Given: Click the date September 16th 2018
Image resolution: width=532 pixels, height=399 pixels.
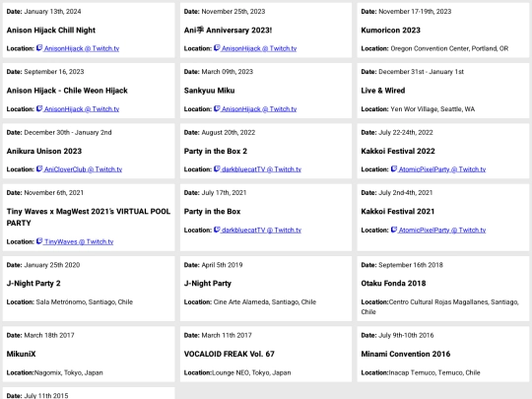Looking at the screenshot, I should point(411,265).
